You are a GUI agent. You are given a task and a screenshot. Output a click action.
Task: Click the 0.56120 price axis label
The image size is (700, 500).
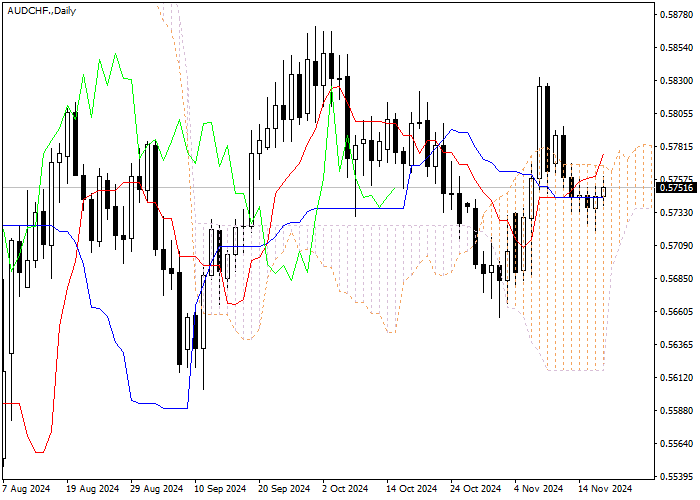click(677, 378)
